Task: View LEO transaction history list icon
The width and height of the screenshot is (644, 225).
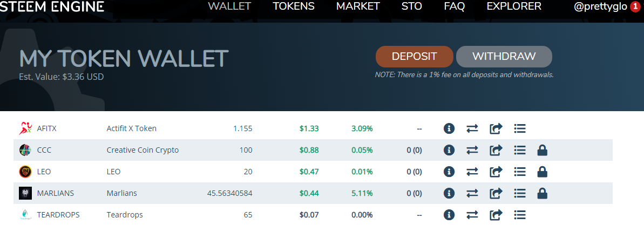Action: coord(520,172)
